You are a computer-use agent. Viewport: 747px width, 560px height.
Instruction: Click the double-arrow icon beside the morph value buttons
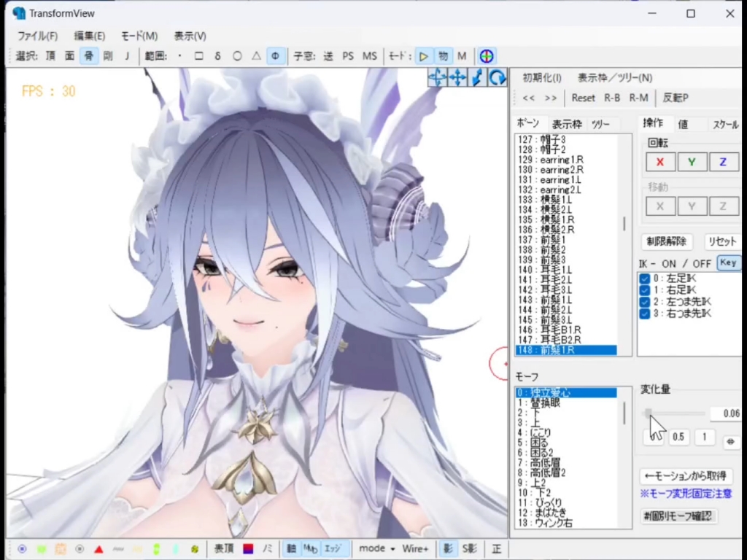pos(730,442)
